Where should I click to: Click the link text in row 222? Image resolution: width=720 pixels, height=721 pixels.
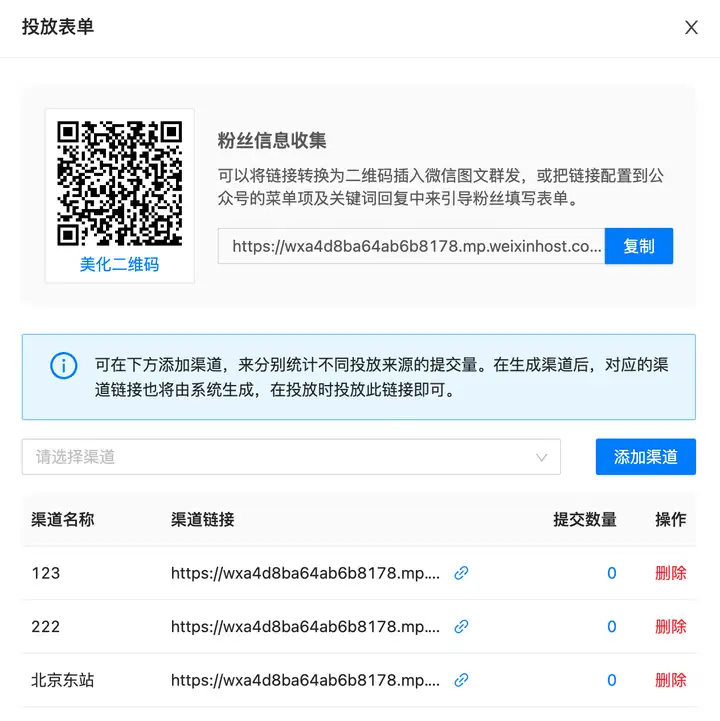(305, 627)
